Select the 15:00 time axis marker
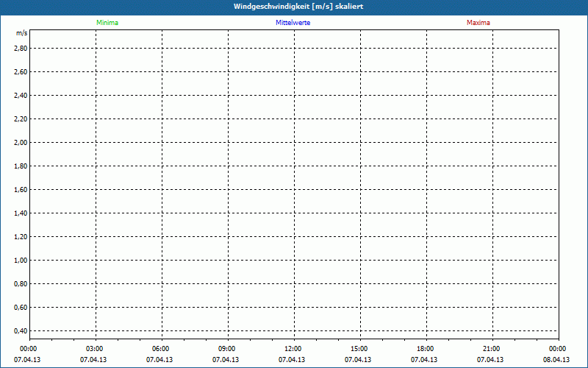The image size is (588, 368). [x=359, y=349]
